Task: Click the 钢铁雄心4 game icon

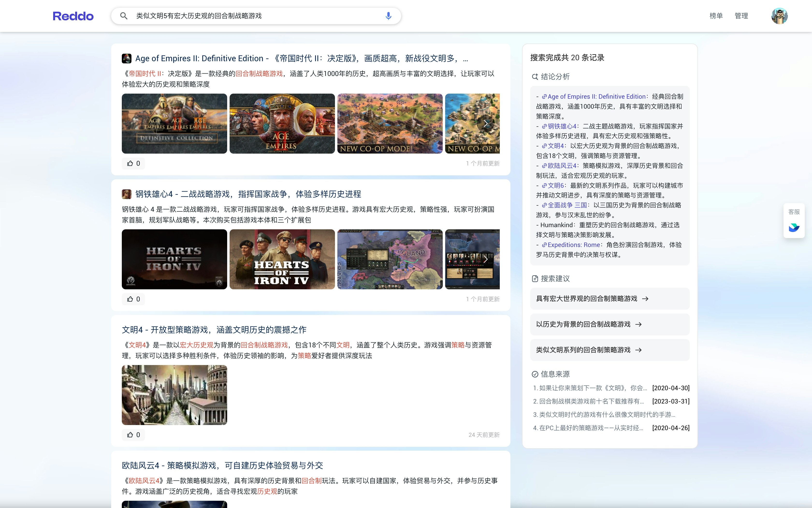Action: click(x=126, y=194)
